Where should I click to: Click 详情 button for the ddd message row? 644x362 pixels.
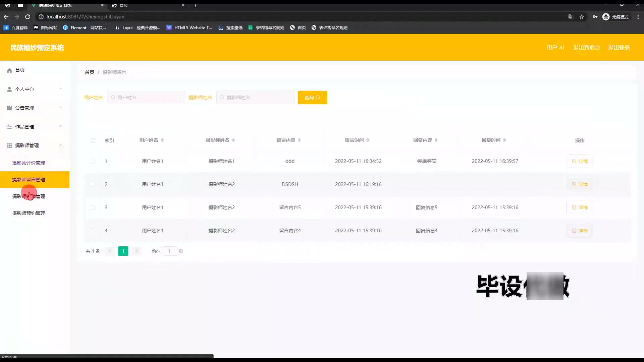pyautogui.click(x=580, y=161)
